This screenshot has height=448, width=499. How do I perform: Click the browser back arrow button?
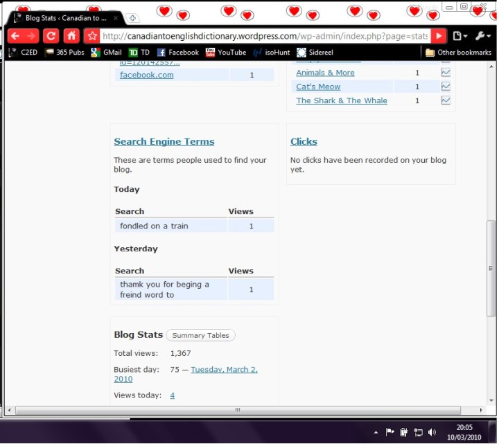[x=15, y=36]
